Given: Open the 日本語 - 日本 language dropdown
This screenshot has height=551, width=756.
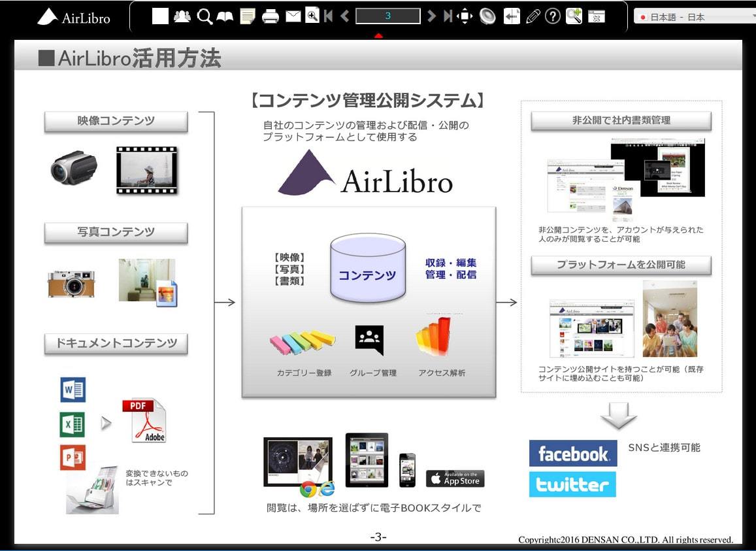Looking at the screenshot, I should click(x=695, y=18).
